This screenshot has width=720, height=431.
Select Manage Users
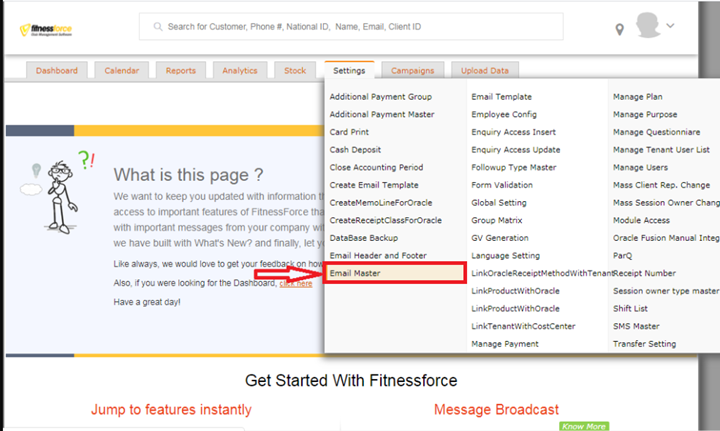[640, 168]
